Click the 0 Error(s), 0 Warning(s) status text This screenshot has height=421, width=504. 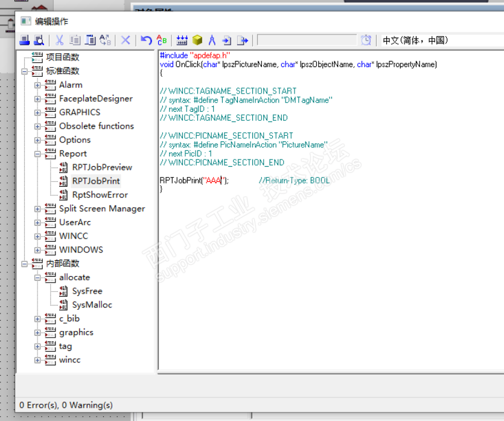point(66,405)
